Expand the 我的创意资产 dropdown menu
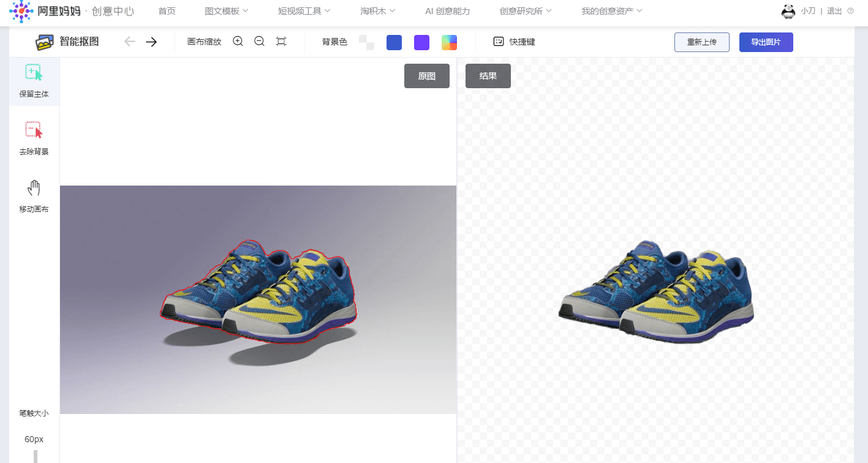868x463 pixels. tap(611, 11)
